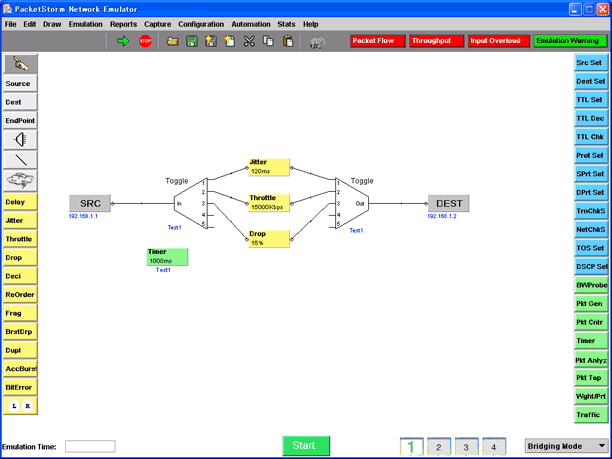The image size is (612, 459).
Task: Click the L R button in palette
Action: pyautogui.click(x=21, y=406)
